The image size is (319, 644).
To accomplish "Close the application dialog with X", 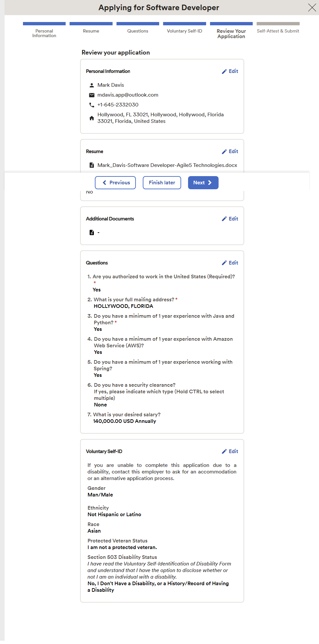I will point(312,8).
